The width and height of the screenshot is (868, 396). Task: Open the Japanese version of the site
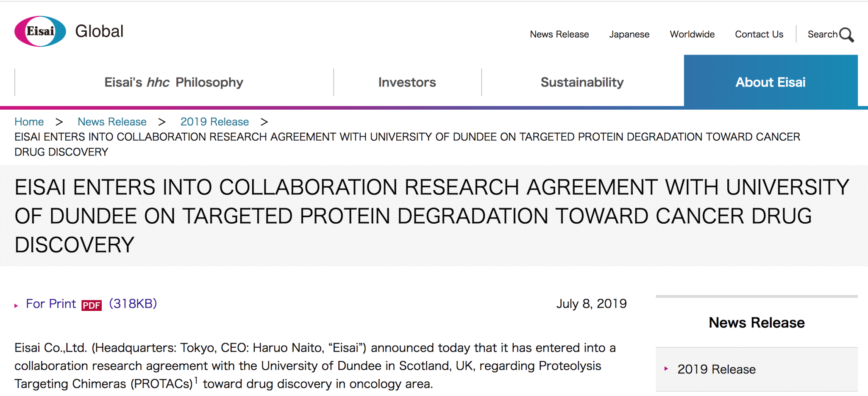click(629, 34)
